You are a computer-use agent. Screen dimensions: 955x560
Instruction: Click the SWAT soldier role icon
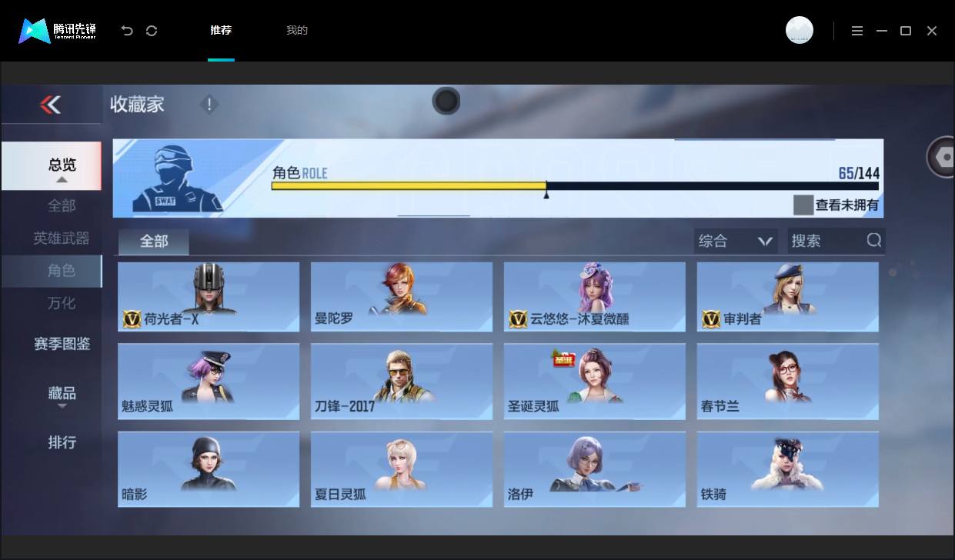click(177, 178)
